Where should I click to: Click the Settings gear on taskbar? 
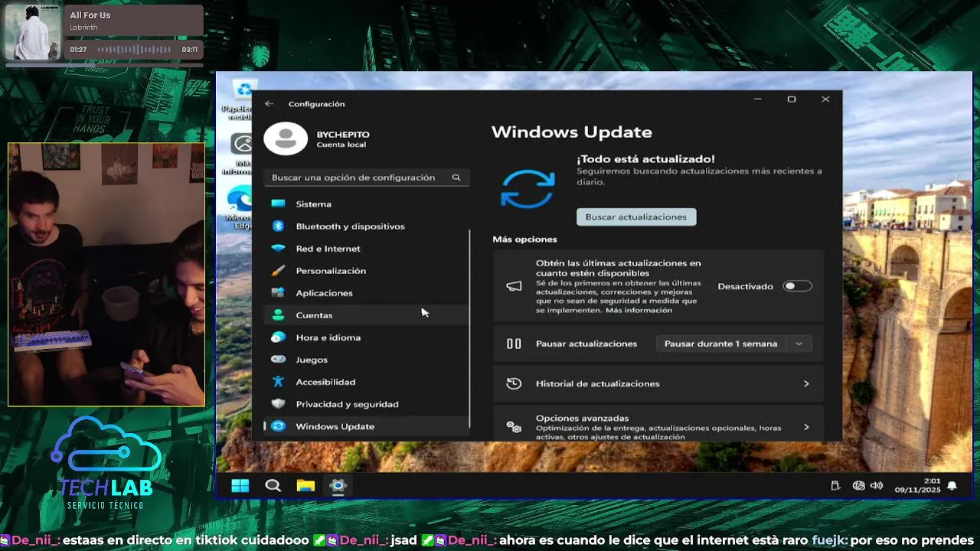pyautogui.click(x=338, y=485)
